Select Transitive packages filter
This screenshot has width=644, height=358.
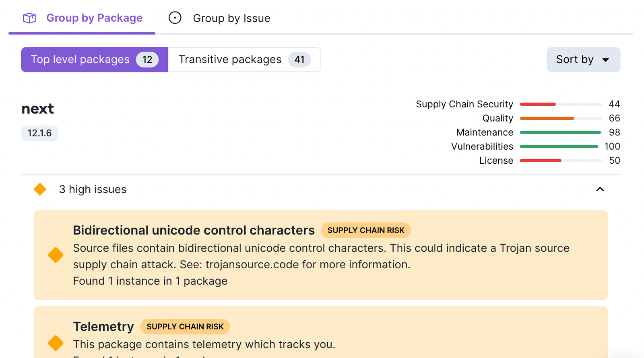(x=230, y=60)
